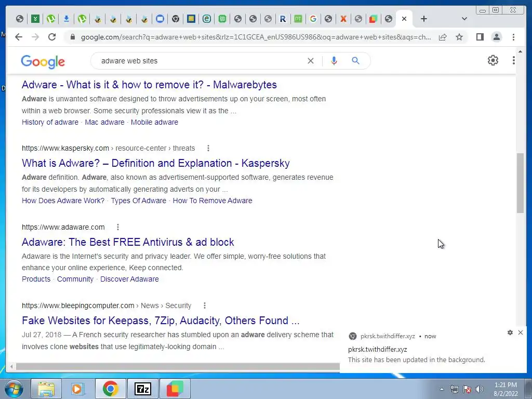The width and height of the screenshot is (532, 399).
Task: Open Chrome side panel
Action: 480,37
